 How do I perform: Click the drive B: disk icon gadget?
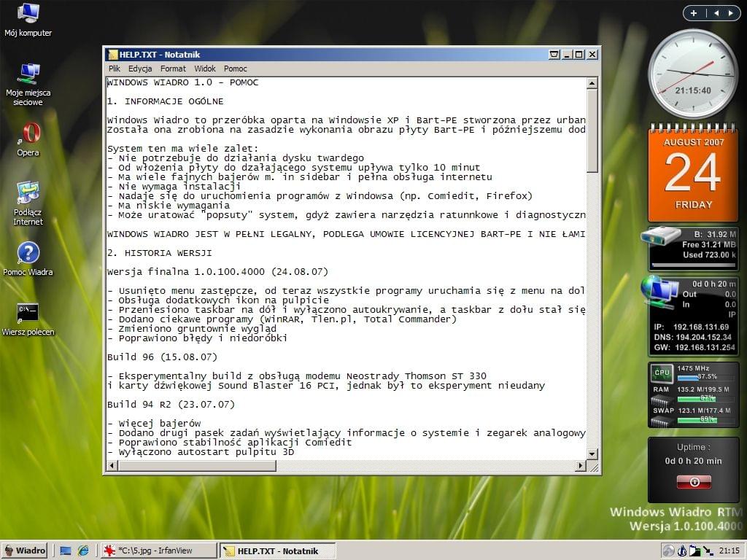coord(659,236)
